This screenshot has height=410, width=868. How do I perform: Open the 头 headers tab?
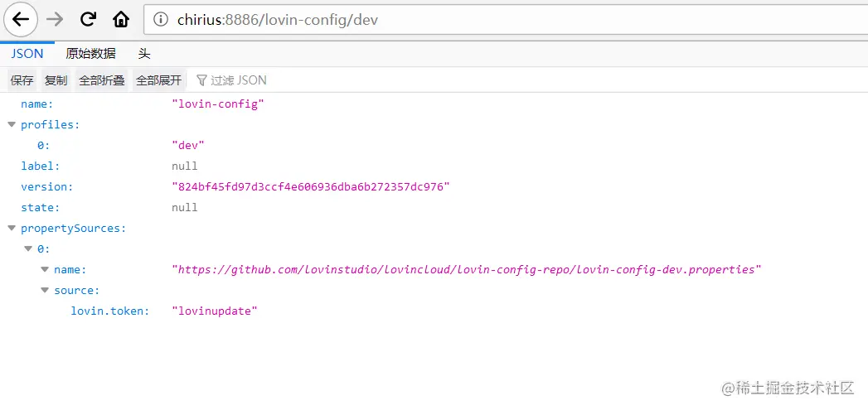click(x=144, y=54)
